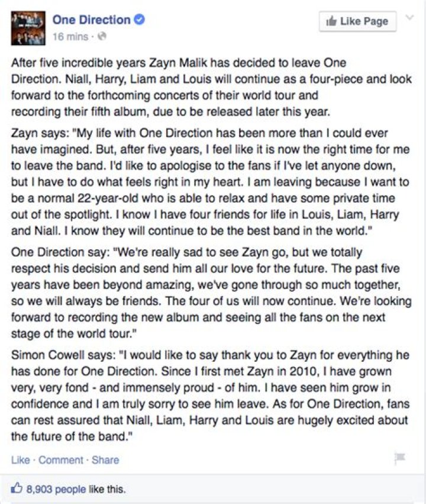Share the post via the Share link
The image size is (426, 504).
104,460
